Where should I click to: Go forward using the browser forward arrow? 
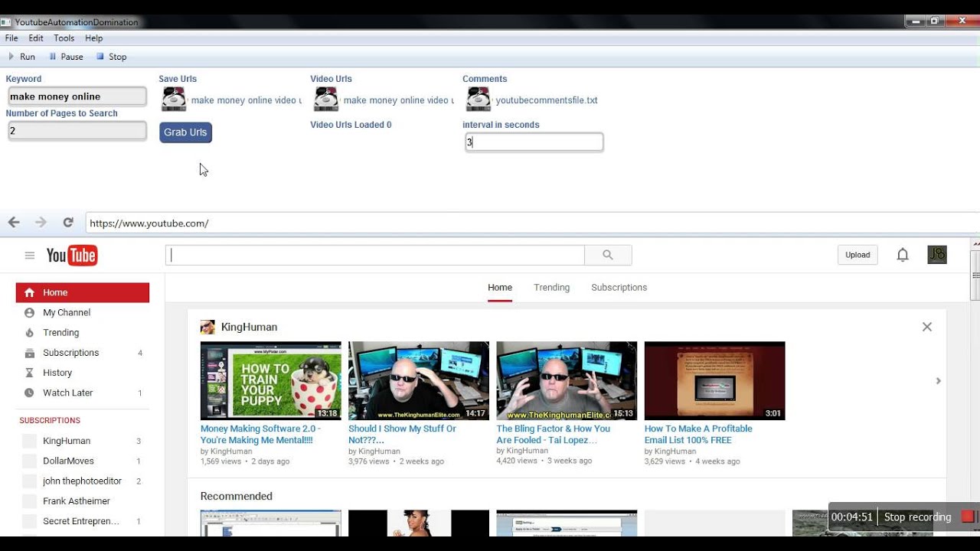(41, 223)
